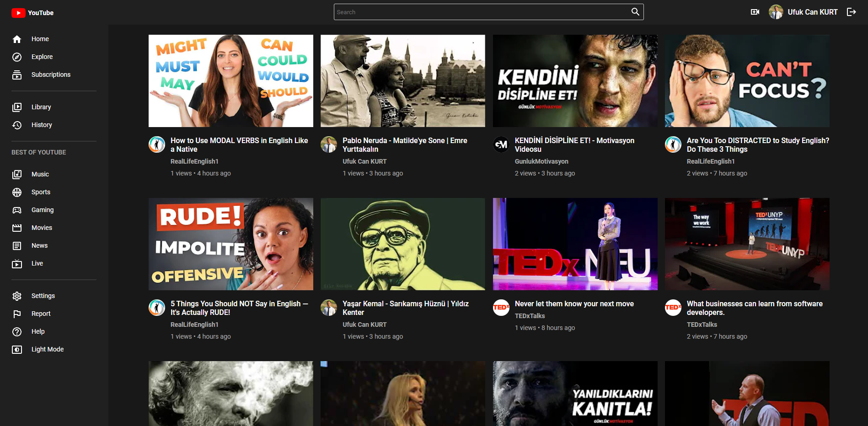Viewport: 868px width, 426px height.
Task: Click the History clock icon
Action: 17,125
